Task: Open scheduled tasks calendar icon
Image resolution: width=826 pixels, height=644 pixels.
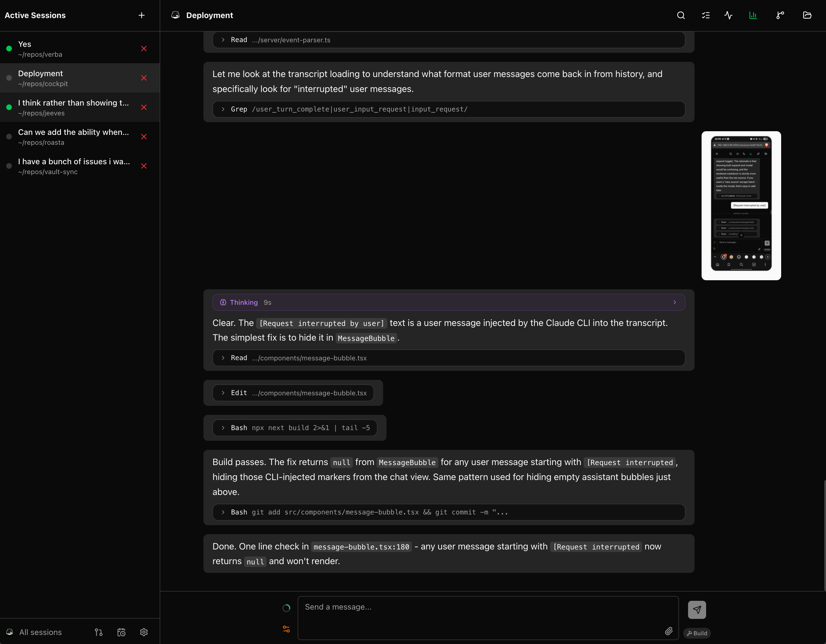Action: point(121,632)
